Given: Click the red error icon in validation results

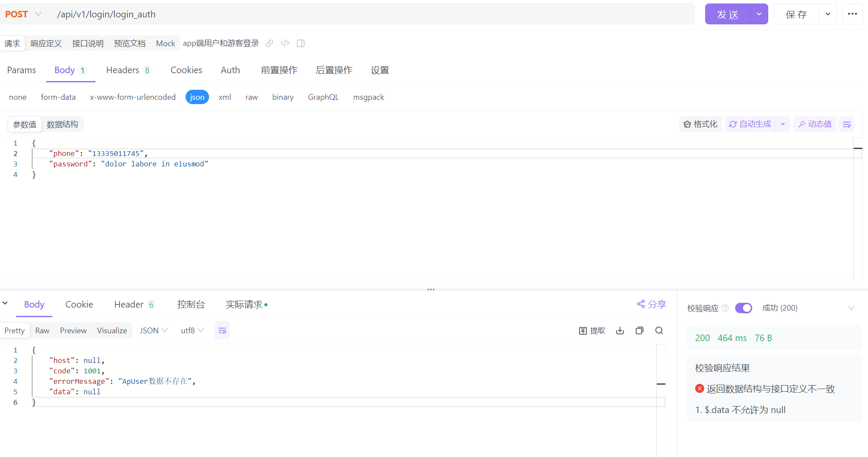Looking at the screenshot, I should (x=699, y=389).
